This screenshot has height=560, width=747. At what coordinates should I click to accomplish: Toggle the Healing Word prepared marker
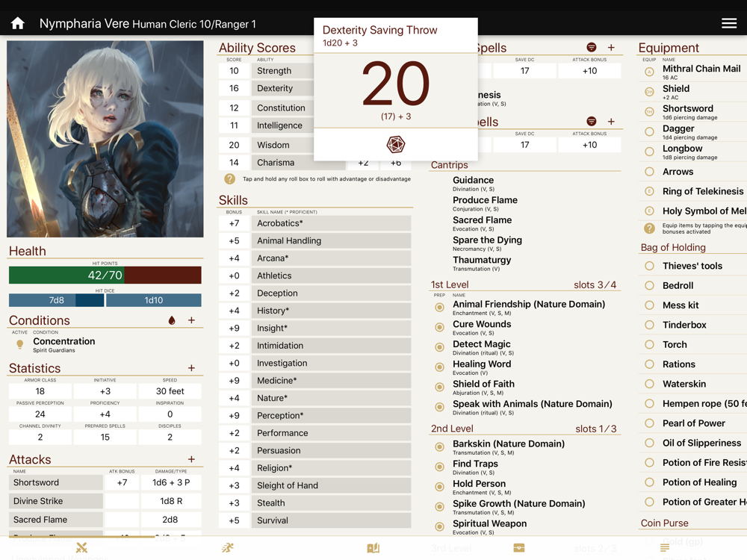click(x=440, y=367)
